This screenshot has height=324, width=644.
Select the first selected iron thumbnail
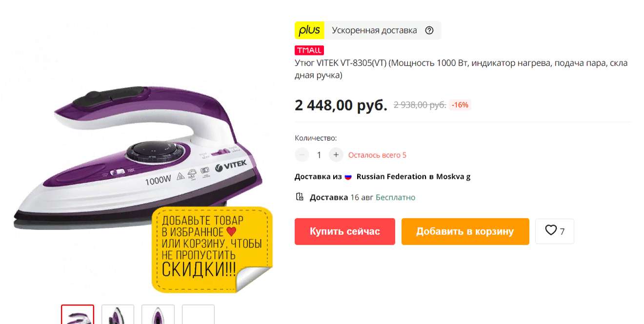click(78, 315)
